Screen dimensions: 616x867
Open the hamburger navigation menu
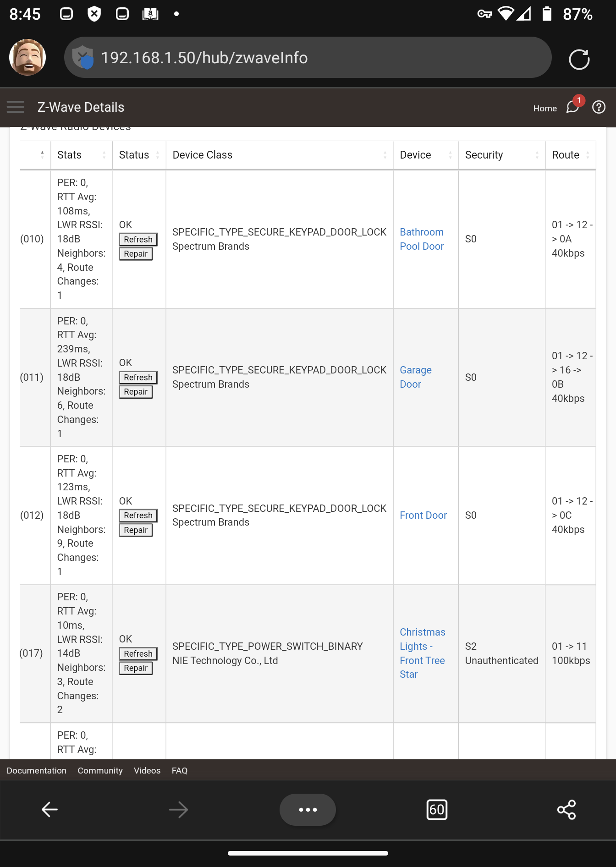tap(16, 107)
